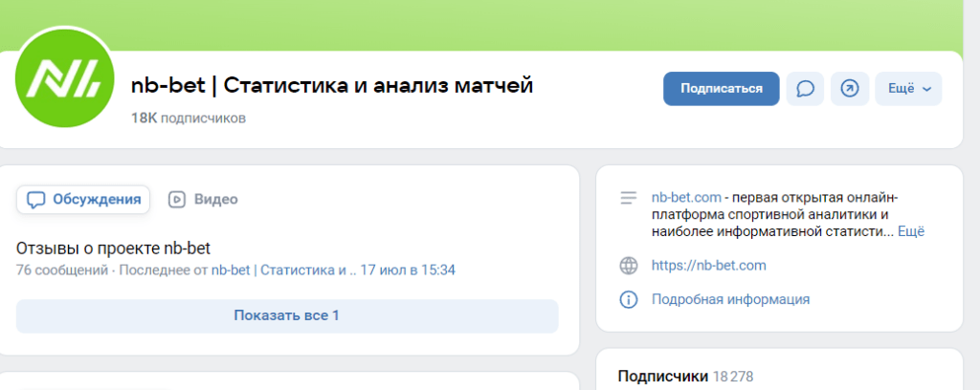
Task: Switch to the Обсуждения tab
Action: tap(83, 200)
